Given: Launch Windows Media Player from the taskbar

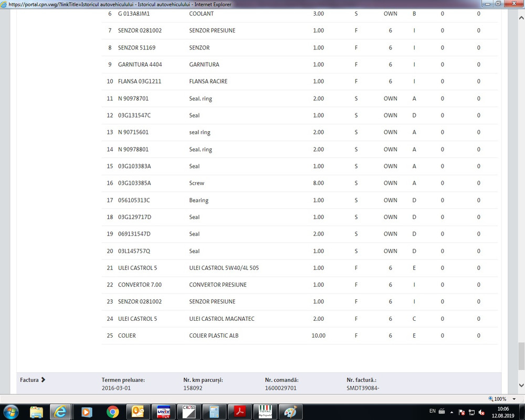Looking at the screenshot, I should [87, 412].
